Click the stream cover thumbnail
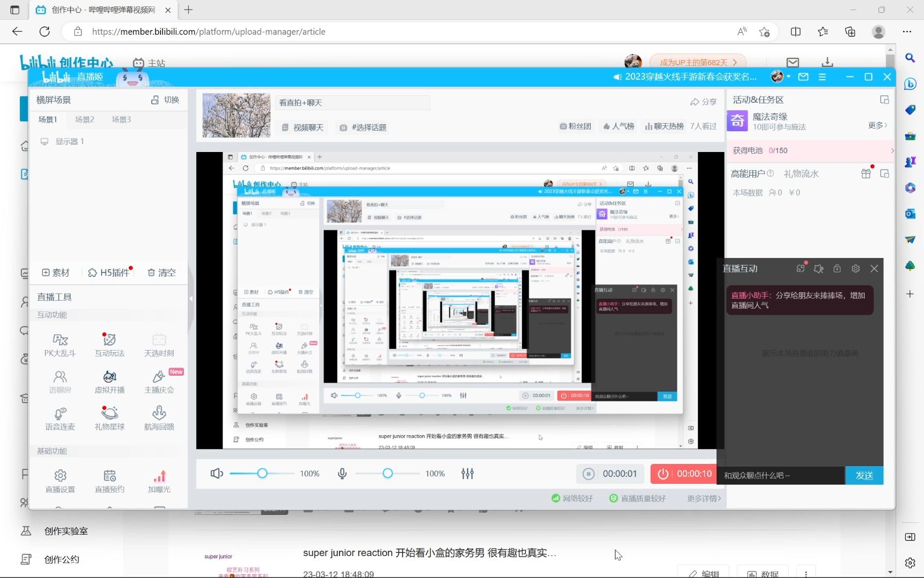 236,116
